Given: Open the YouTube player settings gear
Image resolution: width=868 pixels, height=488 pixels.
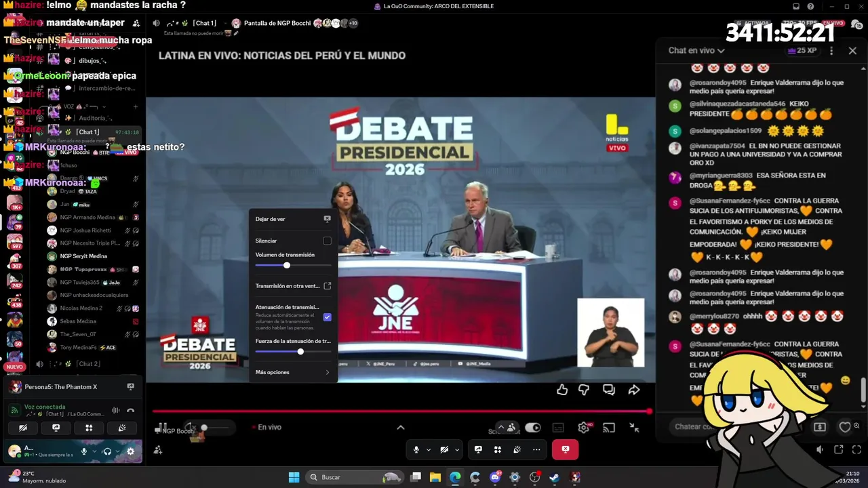Looking at the screenshot, I should pos(583,428).
